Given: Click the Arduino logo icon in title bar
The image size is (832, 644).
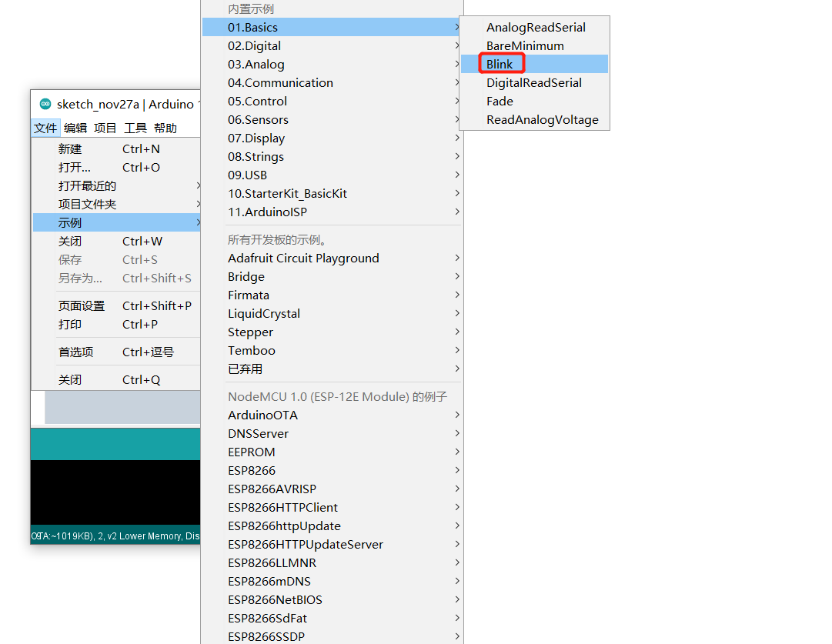Looking at the screenshot, I should pos(45,104).
